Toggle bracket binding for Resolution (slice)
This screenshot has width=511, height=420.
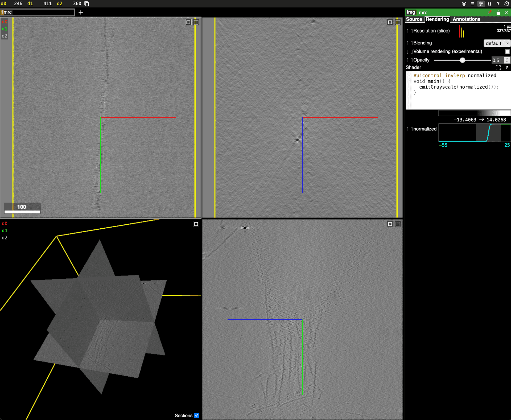[x=410, y=31]
